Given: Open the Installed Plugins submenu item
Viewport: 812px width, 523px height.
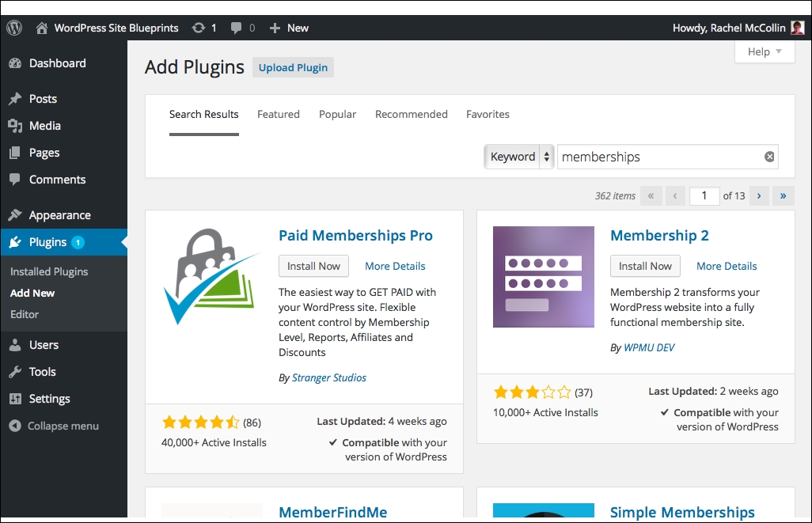Looking at the screenshot, I should 49,272.
